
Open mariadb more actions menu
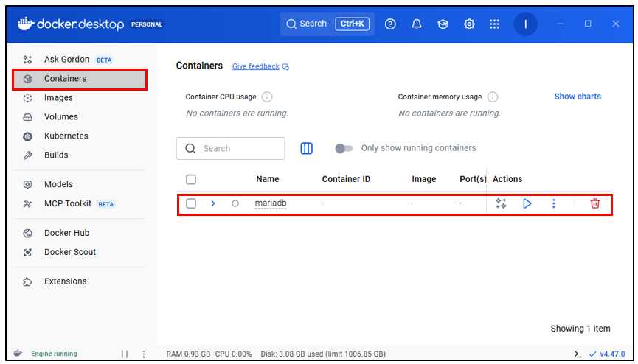(x=554, y=203)
